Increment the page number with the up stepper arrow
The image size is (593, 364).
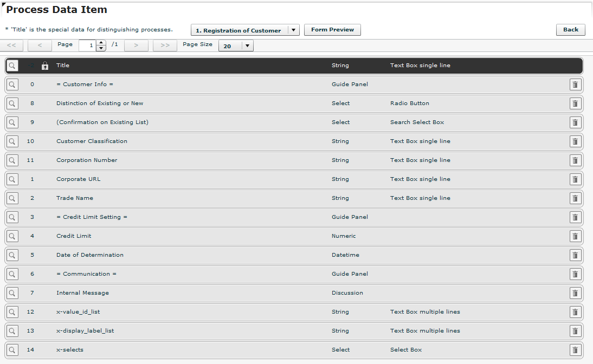(101, 43)
